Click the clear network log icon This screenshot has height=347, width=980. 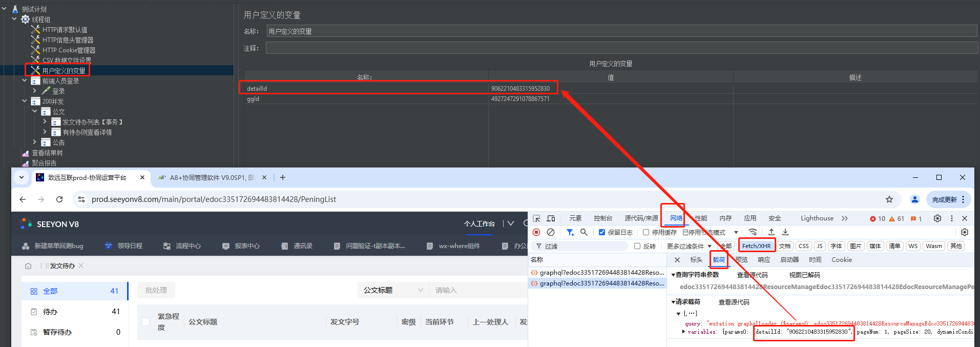551,232
